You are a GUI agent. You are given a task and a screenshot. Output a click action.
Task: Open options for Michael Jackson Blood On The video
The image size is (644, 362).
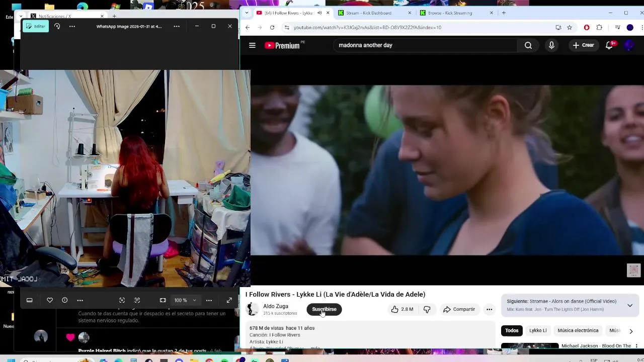pyautogui.click(x=636, y=346)
